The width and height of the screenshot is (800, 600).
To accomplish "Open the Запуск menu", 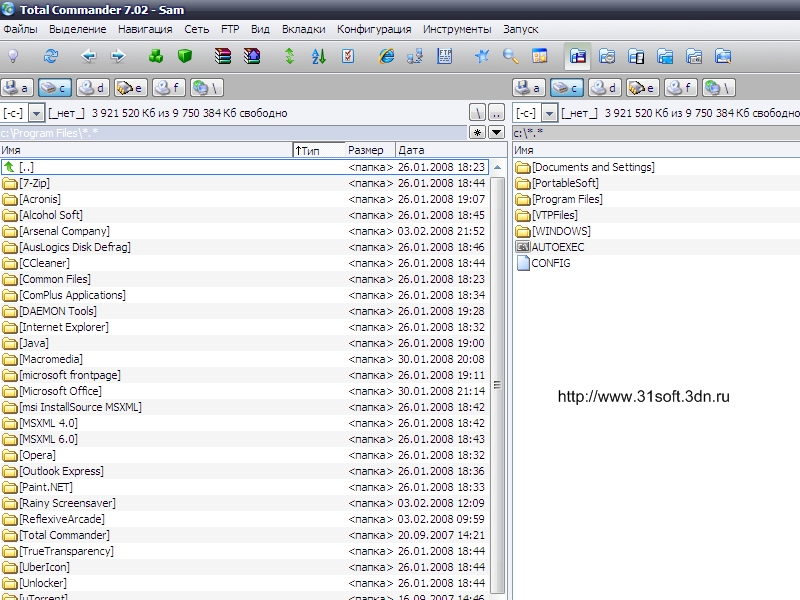I will 520,29.
